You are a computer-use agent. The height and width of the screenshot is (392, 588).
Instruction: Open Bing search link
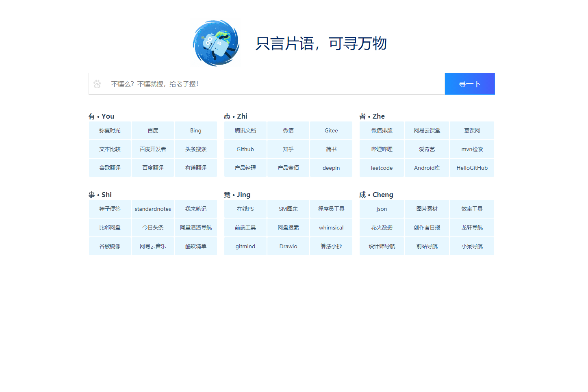(x=196, y=130)
